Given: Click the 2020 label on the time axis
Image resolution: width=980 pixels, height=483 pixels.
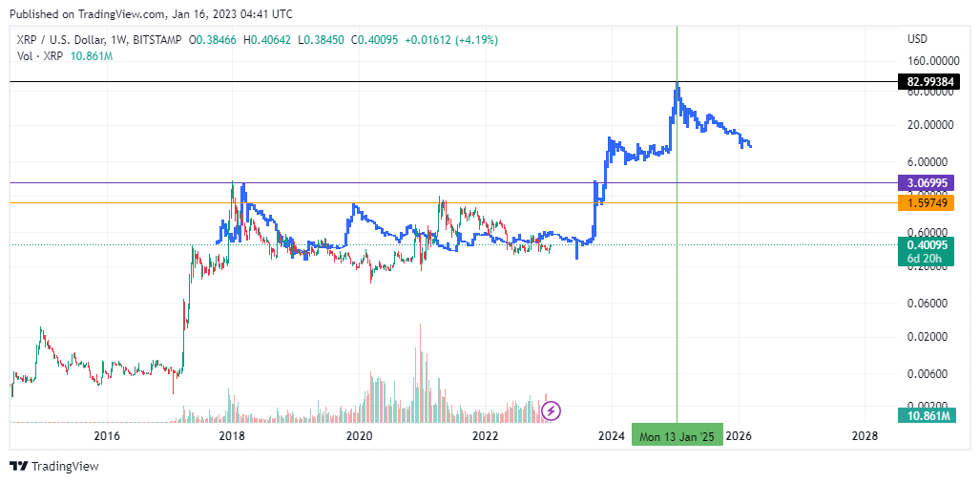Looking at the screenshot, I should 360,435.
